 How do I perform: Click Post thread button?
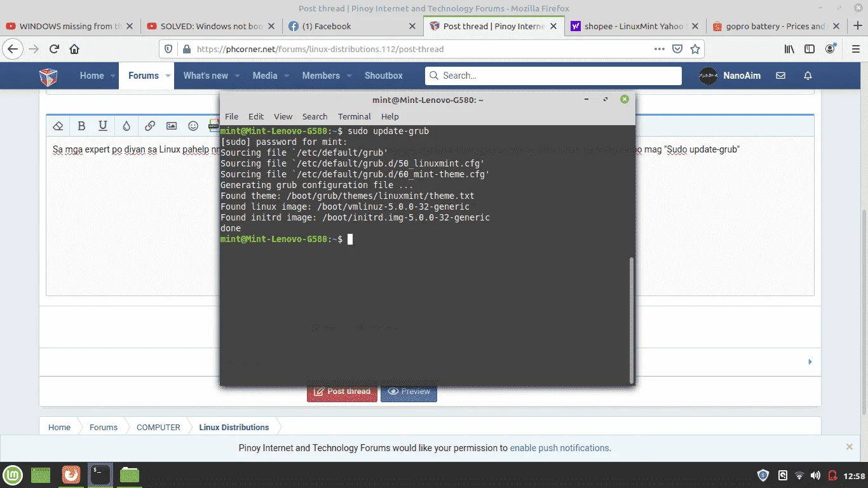(x=342, y=391)
